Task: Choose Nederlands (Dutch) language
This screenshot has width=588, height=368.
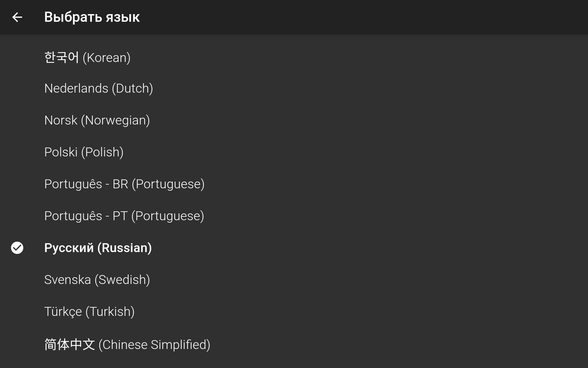Action: pyautogui.click(x=98, y=88)
